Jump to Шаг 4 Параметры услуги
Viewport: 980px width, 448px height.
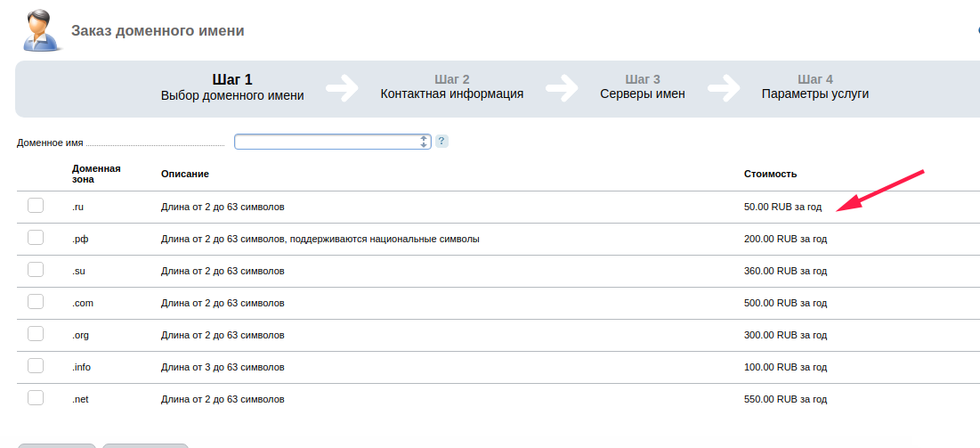tap(814, 87)
